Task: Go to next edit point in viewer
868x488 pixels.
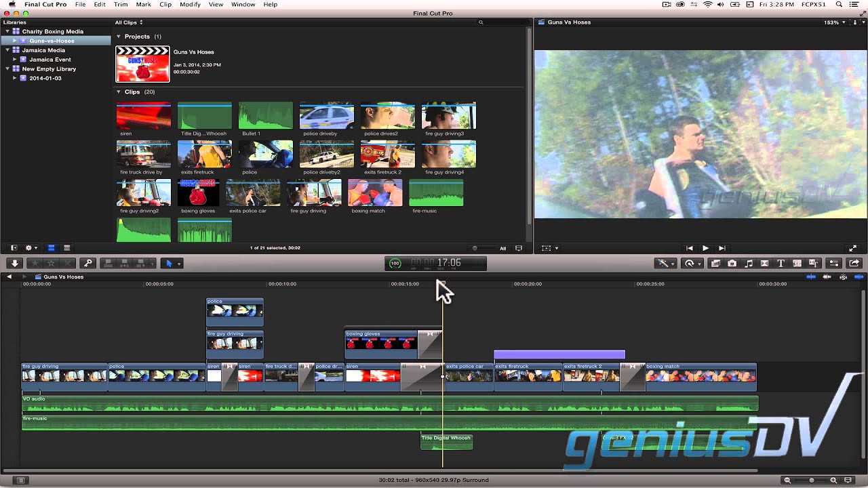Action: (x=722, y=248)
